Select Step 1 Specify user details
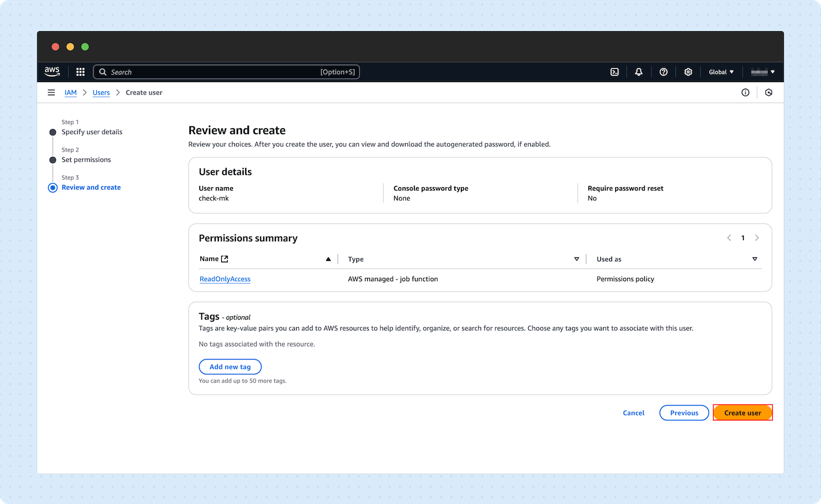The image size is (821, 504). [x=92, y=132]
